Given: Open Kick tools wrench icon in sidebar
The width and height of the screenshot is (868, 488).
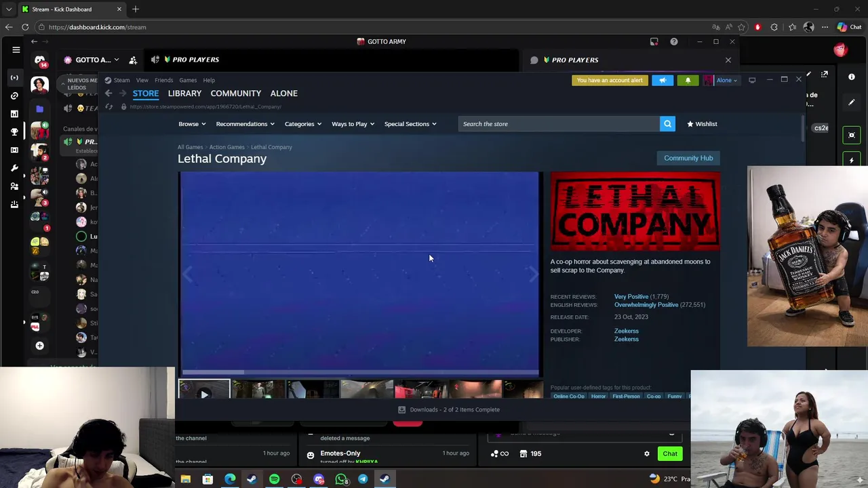Looking at the screenshot, I should [14, 167].
